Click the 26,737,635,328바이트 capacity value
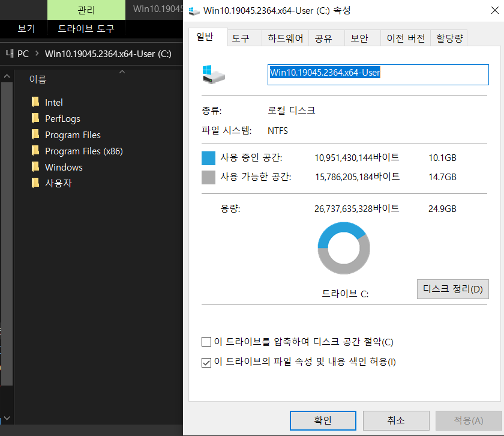504x436 pixels. click(x=357, y=208)
